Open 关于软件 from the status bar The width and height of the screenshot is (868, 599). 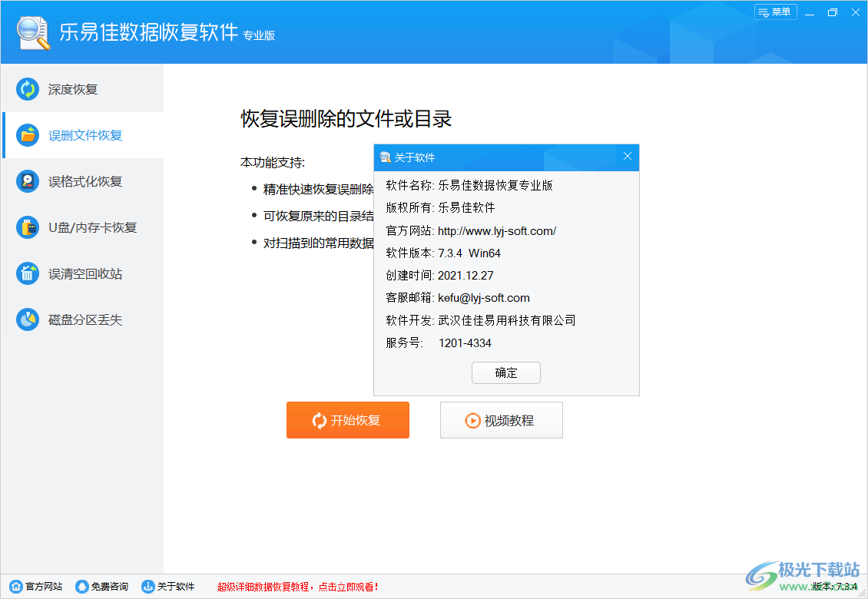(168, 586)
